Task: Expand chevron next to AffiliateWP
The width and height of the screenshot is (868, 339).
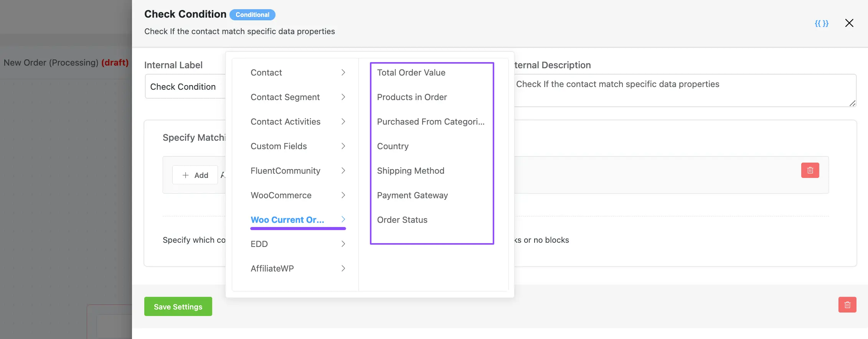Action: click(x=343, y=268)
